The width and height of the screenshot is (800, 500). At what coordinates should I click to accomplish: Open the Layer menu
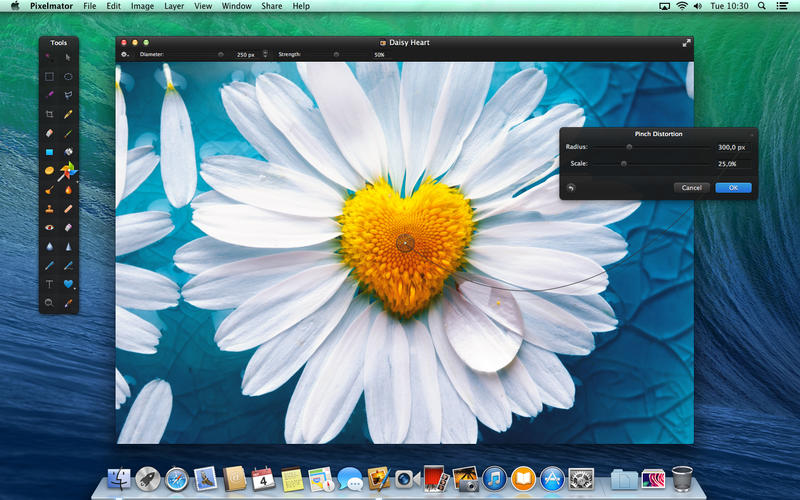click(x=174, y=6)
